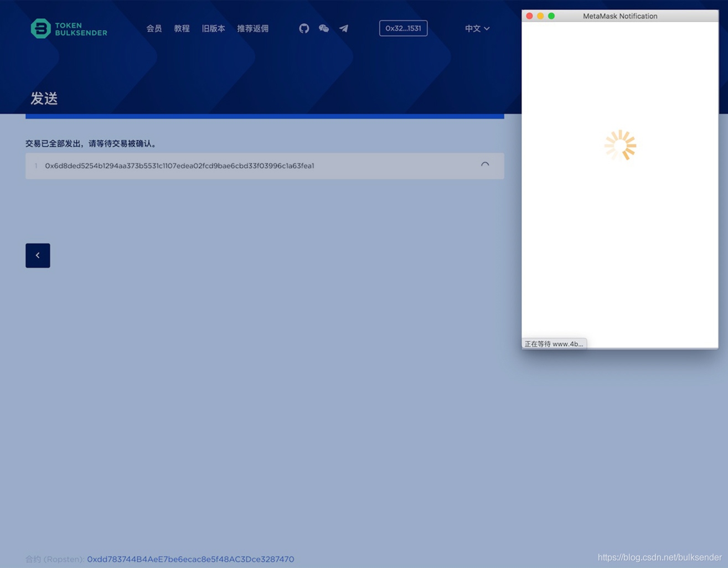This screenshot has height=568, width=728.
Task: Open the GitHub icon link
Action: [304, 28]
